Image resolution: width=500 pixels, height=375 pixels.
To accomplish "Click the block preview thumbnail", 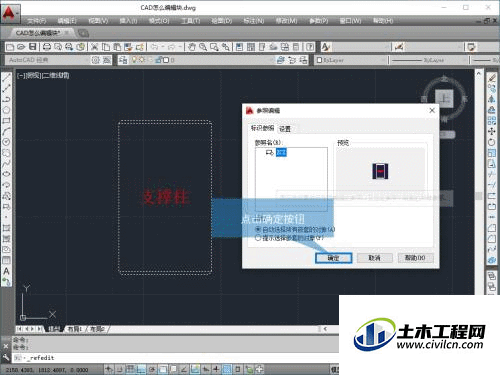I will (380, 171).
